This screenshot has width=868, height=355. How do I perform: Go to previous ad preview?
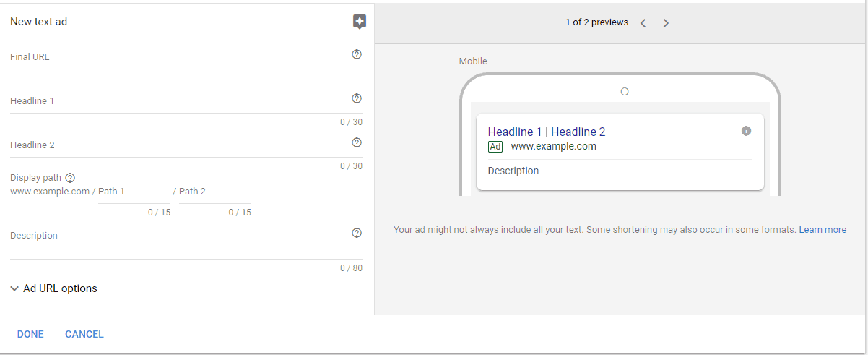(x=643, y=22)
